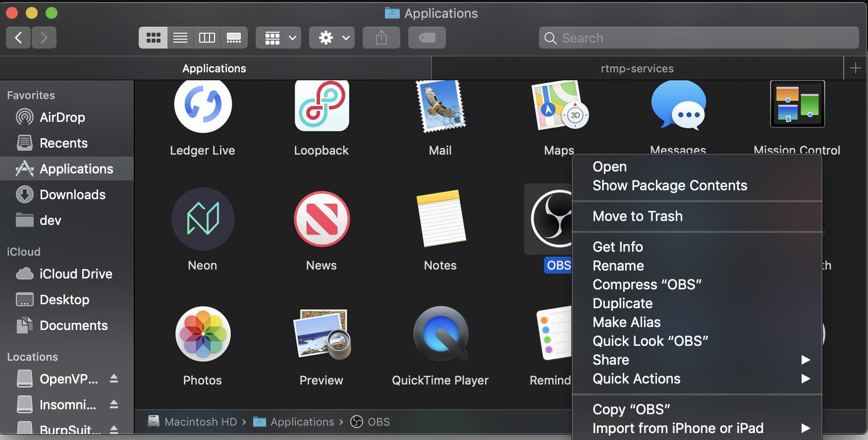Select the Messages app icon

(678, 105)
